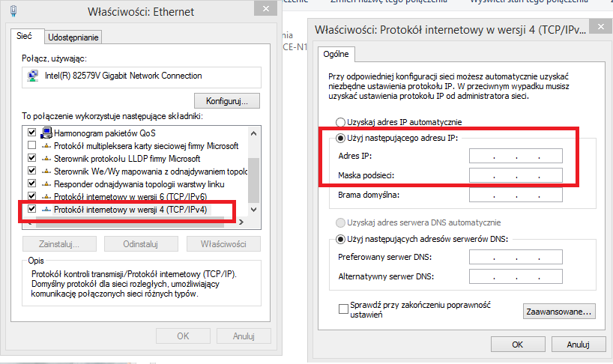613x364 pixels.
Task: Open the Konfiguruj... adapter settings
Action: (x=227, y=101)
